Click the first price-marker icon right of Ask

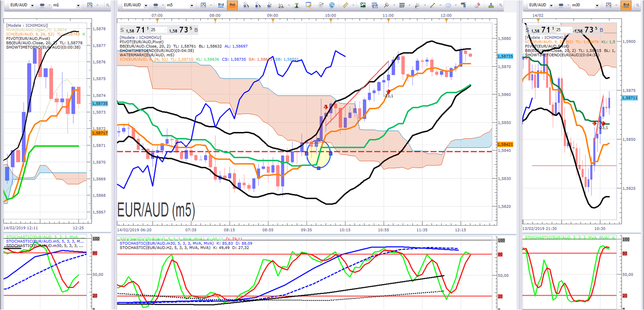[246, 5]
